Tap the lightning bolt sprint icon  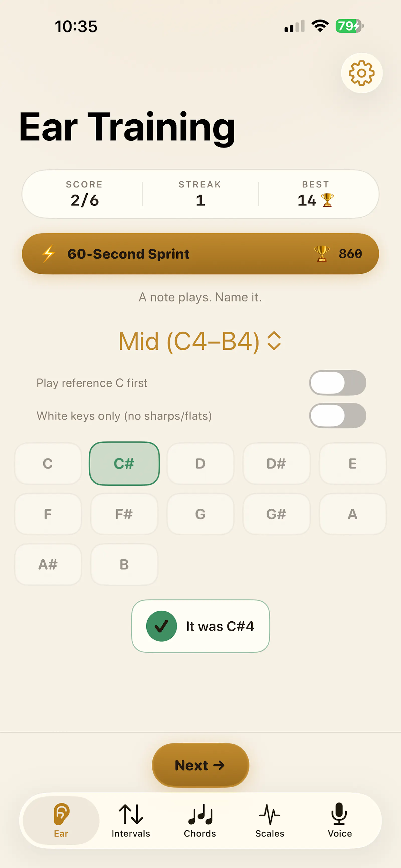(x=49, y=254)
